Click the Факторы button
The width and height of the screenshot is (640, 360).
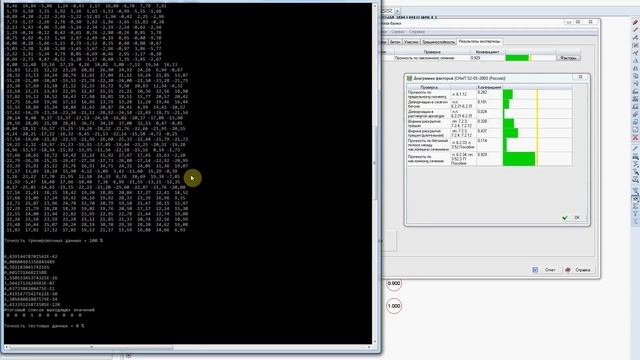click(x=568, y=58)
